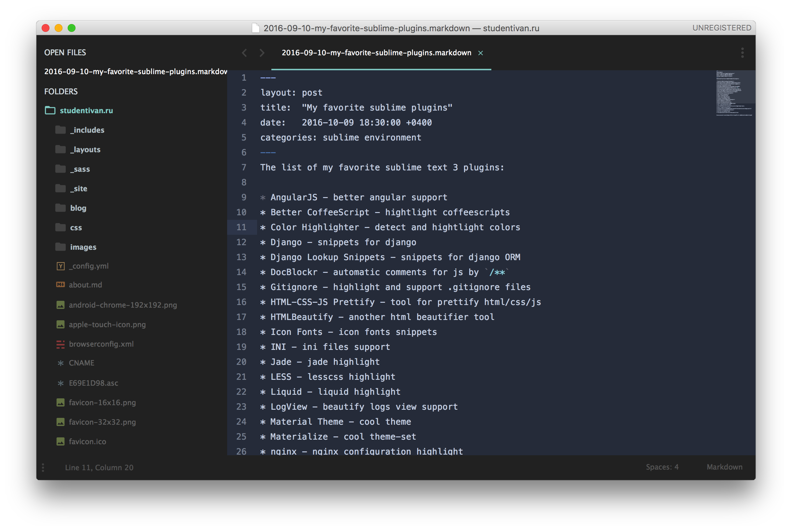Click the YAML icon beside _config.yml
Screen dimensions: 792x532
[x=61, y=266]
